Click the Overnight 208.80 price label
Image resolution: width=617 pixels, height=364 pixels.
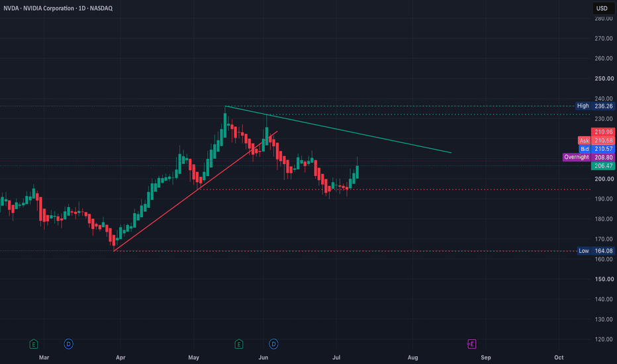click(589, 157)
